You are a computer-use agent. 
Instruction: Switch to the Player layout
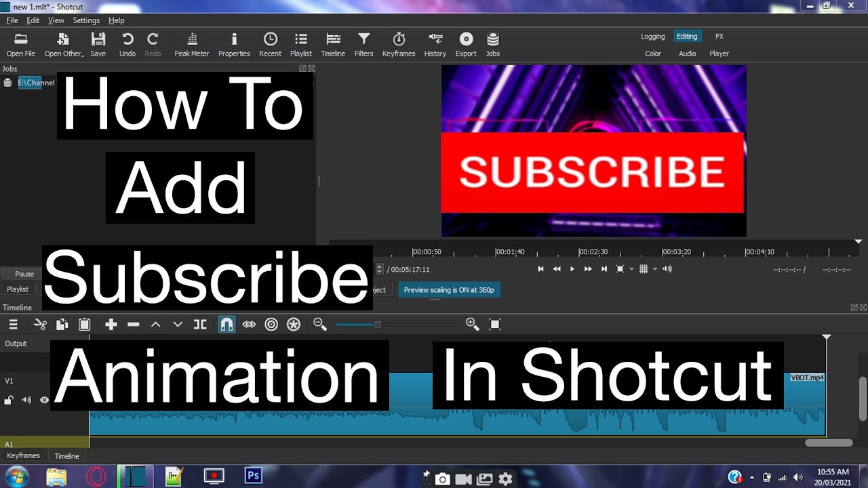[x=719, y=54]
